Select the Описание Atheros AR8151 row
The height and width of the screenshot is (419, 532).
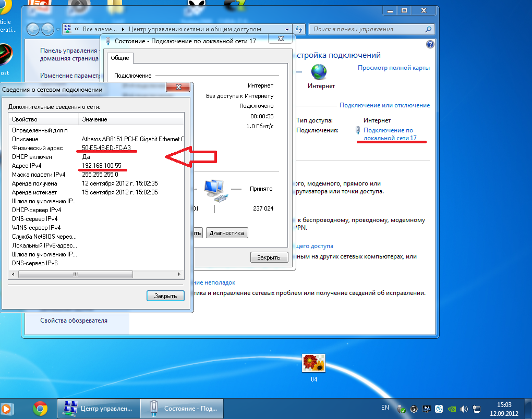[96, 139]
